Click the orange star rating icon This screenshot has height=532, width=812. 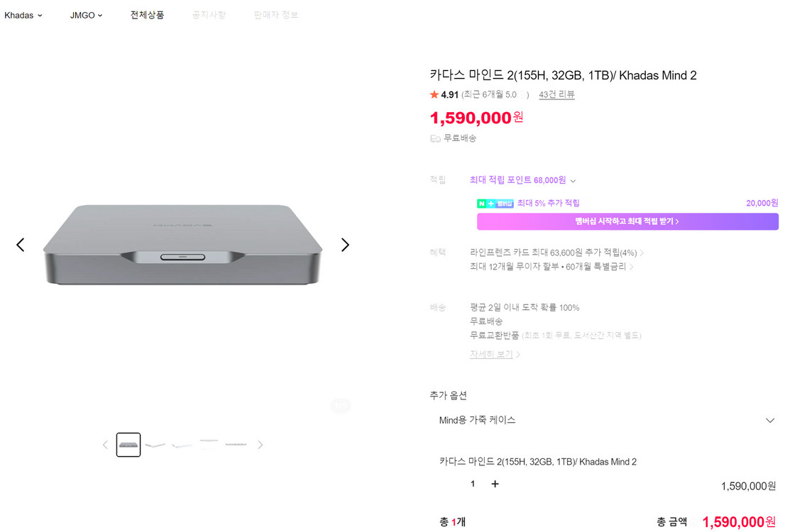click(x=434, y=95)
